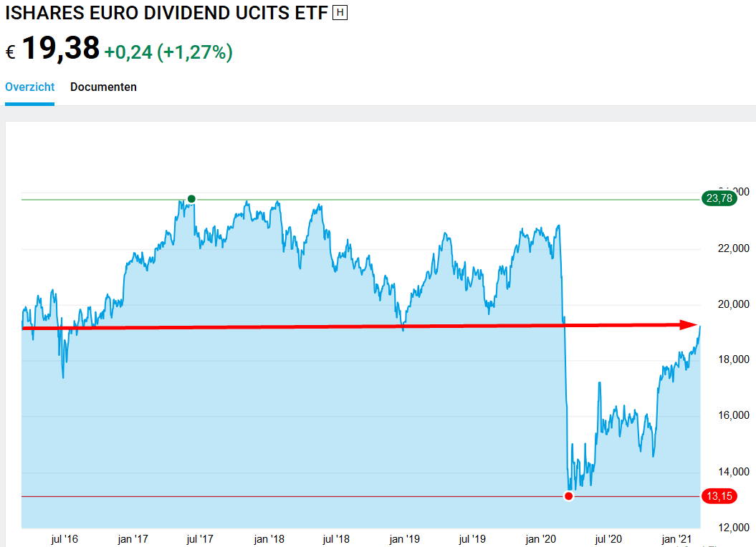Click the red low-point dot on chart

point(569,496)
